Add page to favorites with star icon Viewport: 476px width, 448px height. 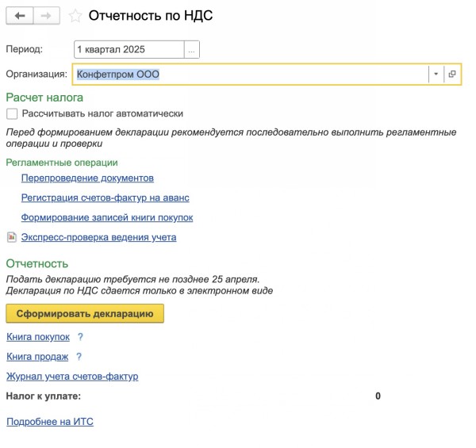click(75, 16)
